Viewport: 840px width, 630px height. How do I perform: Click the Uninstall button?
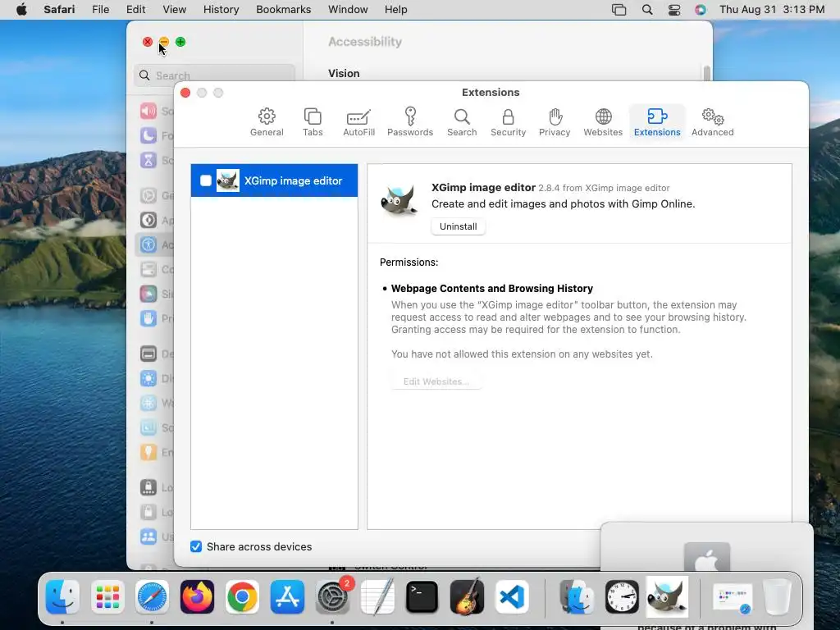[x=458, y=226]
